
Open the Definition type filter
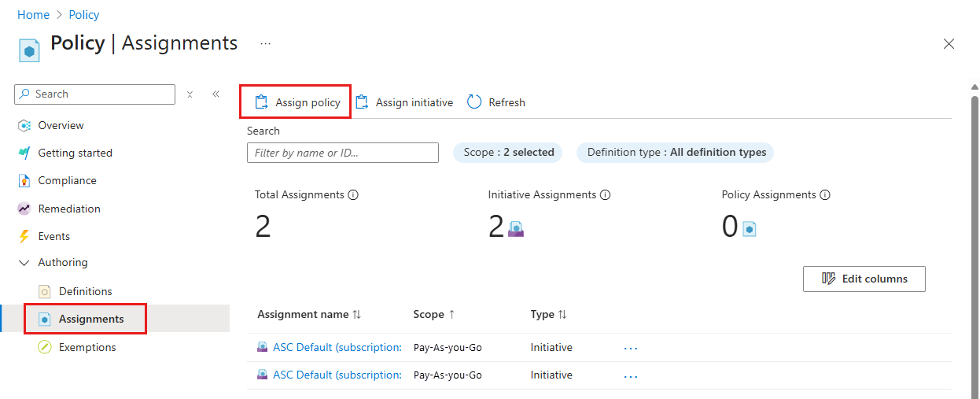pyautogui.click(x=676, y=153)
